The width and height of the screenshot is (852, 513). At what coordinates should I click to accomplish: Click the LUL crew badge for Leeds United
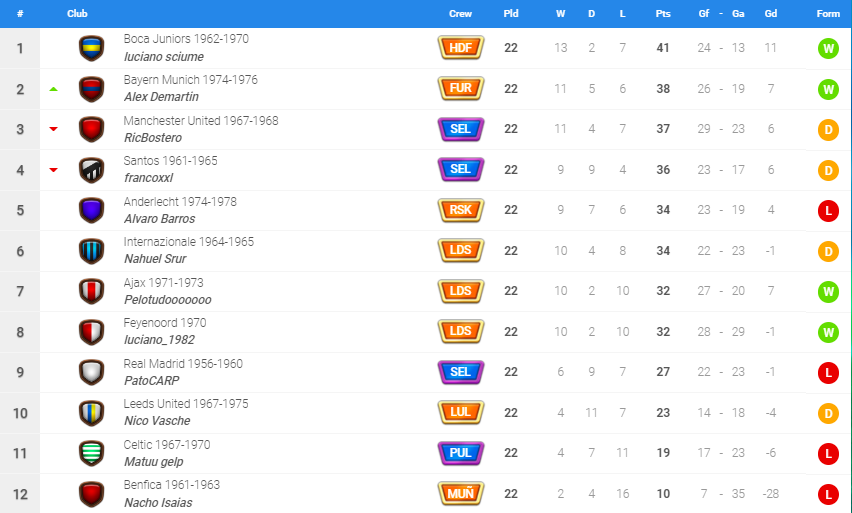(x=461, y=412)
